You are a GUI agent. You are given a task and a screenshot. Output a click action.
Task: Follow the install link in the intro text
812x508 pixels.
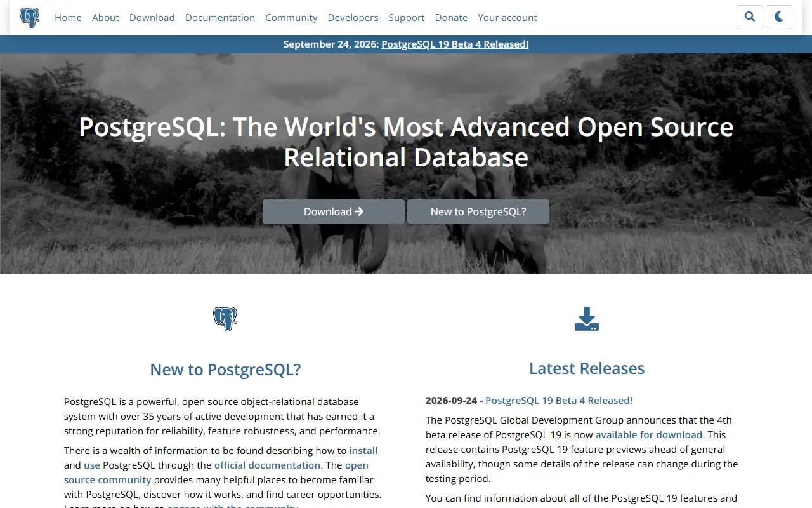tap(363, 450)
